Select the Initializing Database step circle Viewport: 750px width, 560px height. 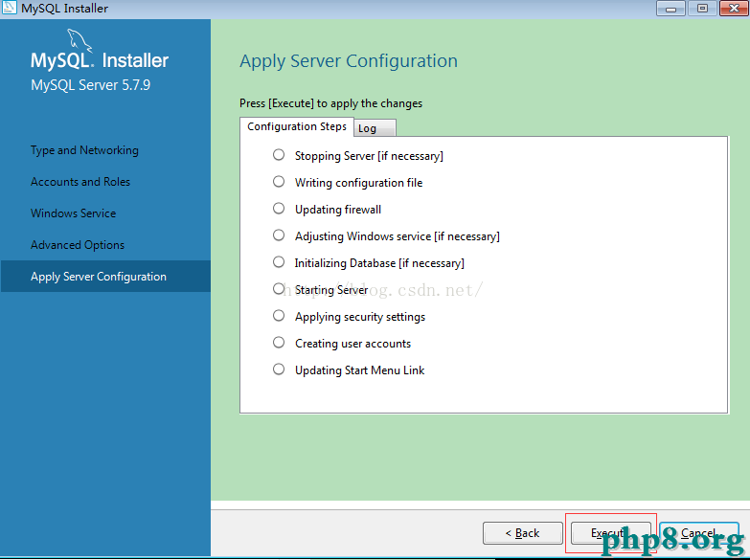279,262
